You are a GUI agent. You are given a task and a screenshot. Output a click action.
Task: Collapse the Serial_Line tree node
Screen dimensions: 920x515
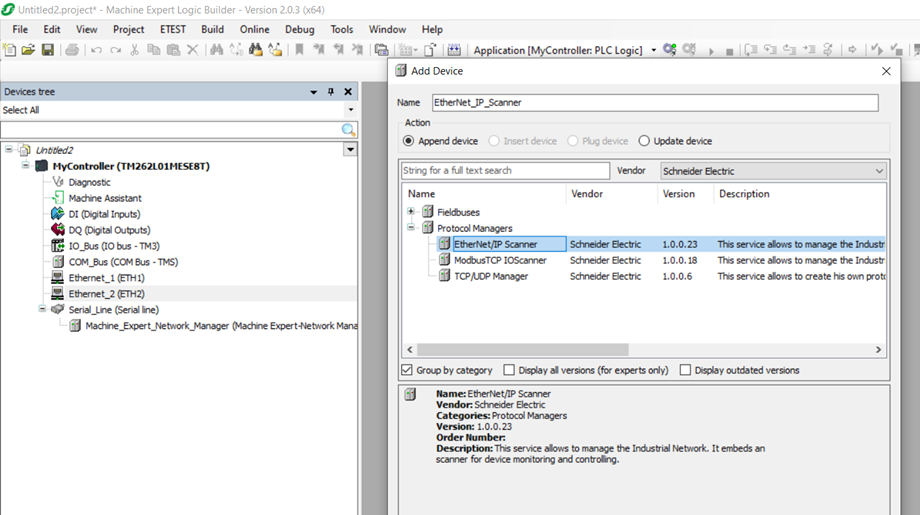pos(42,309)
